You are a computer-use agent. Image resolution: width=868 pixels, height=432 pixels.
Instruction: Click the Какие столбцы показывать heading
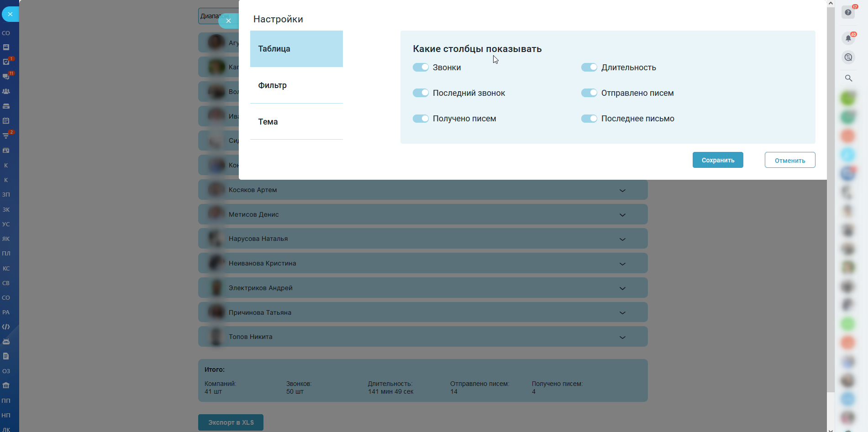coord(477,49)
